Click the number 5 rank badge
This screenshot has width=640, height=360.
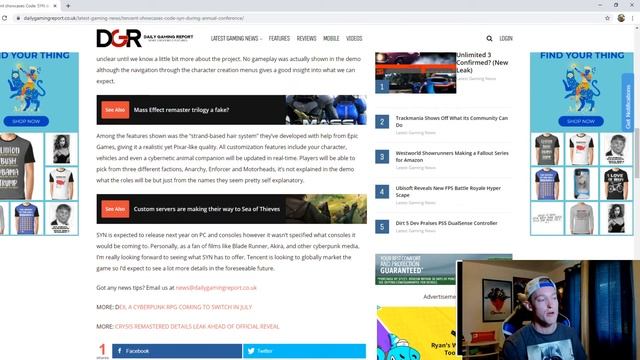(x=382, y=227)
